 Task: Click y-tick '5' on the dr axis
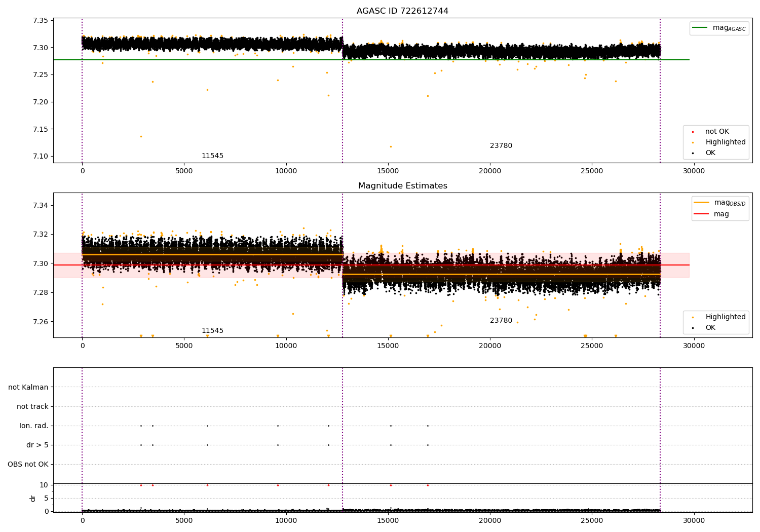(x=46, y=498)
